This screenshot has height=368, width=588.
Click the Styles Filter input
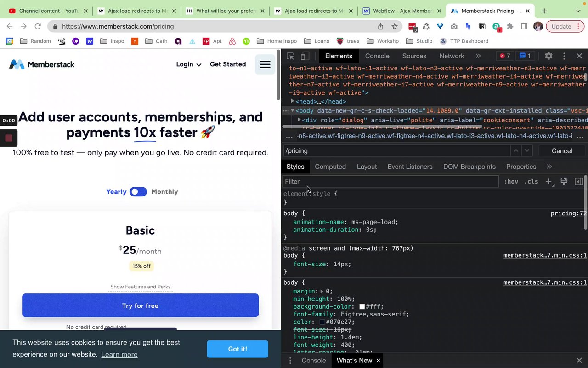tap(390, 182)
